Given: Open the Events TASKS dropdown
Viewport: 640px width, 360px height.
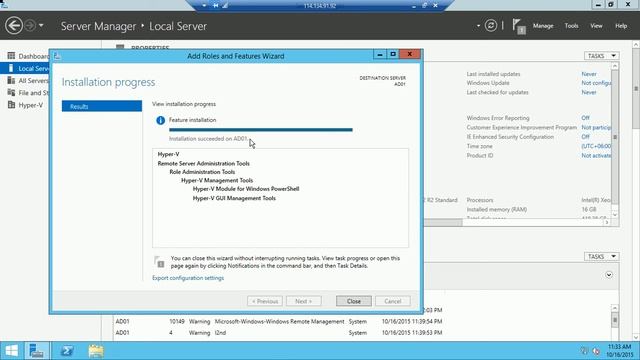Looking at the screenshot, I should (602, 256).
